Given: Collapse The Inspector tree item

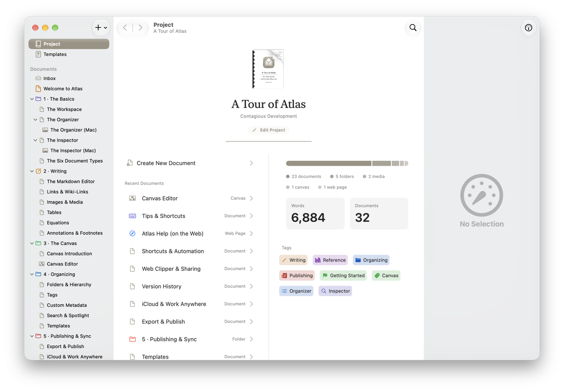Looking at the screenshot, I should pyautogui.click(x=35, y=141).
